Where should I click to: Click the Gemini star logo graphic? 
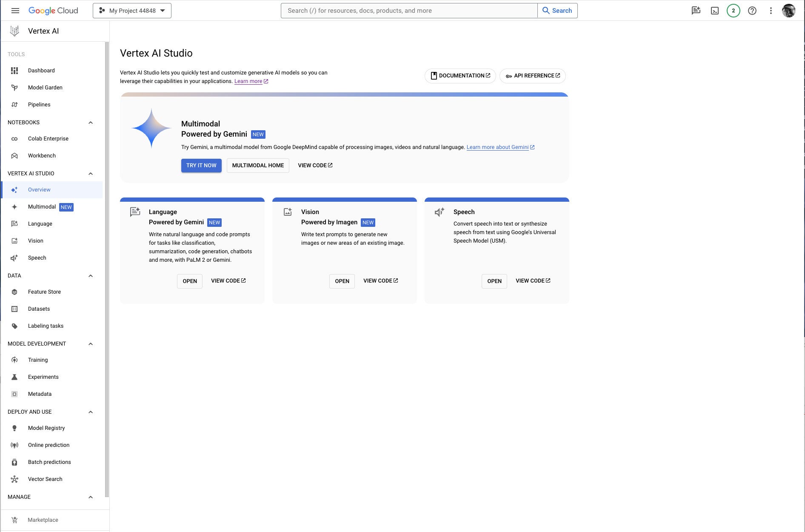point(151,128)
